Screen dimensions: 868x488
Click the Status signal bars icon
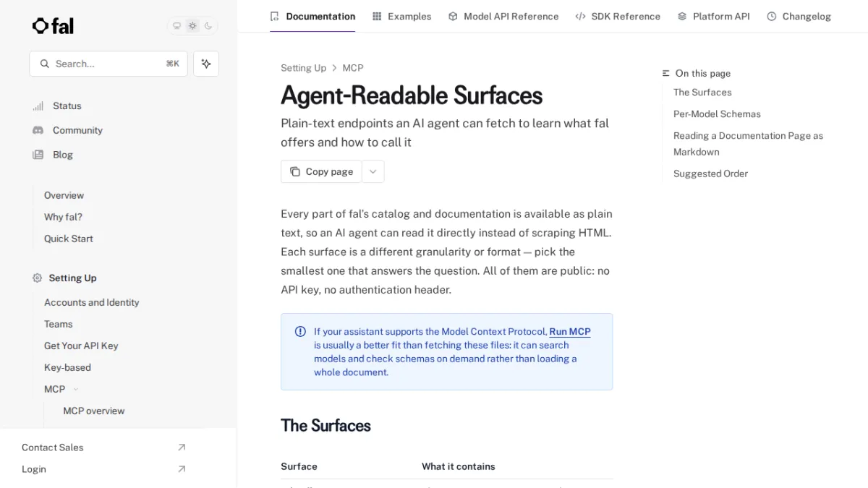38,106
